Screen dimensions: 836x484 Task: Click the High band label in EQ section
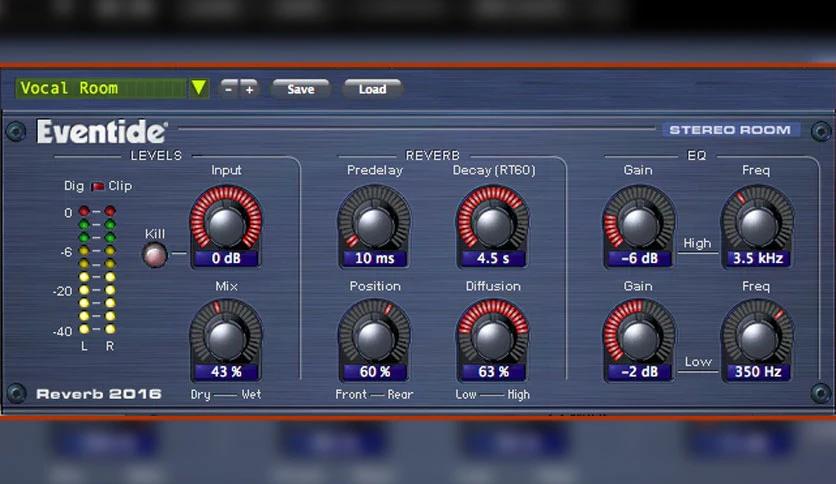tap(697, 243)
